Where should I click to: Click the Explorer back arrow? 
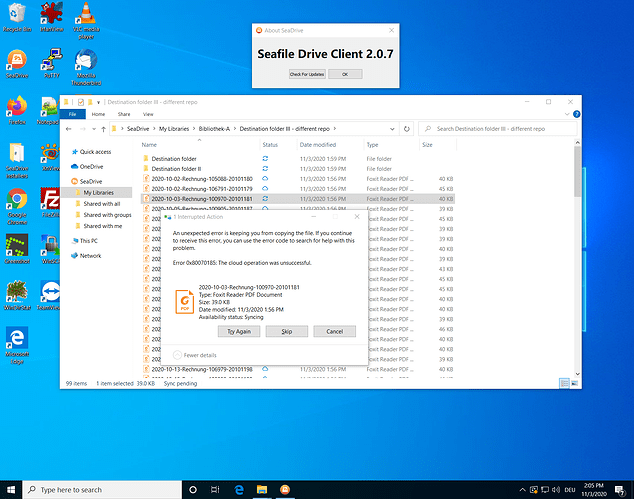(x=69, y=129)
